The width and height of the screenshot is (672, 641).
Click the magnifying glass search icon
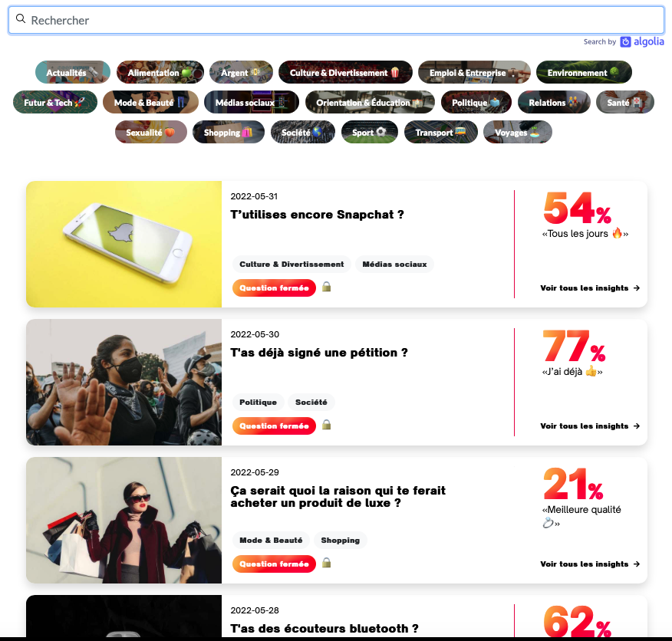coord(21,18)
